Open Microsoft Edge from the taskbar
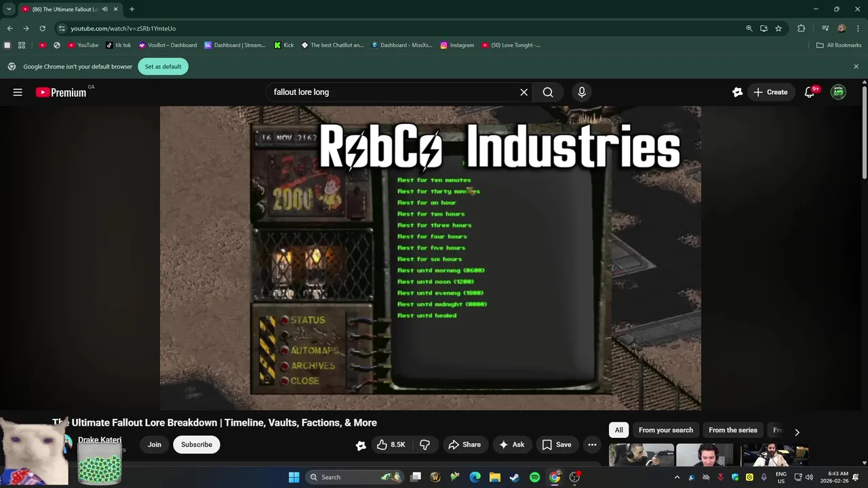This screenshot has height=488, width=868. [475, 477]
